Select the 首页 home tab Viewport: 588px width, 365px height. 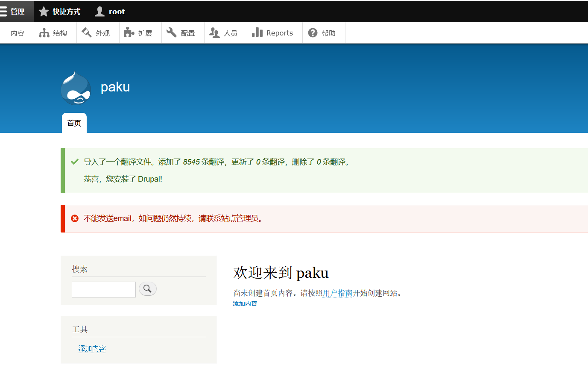tap(74, 123)
